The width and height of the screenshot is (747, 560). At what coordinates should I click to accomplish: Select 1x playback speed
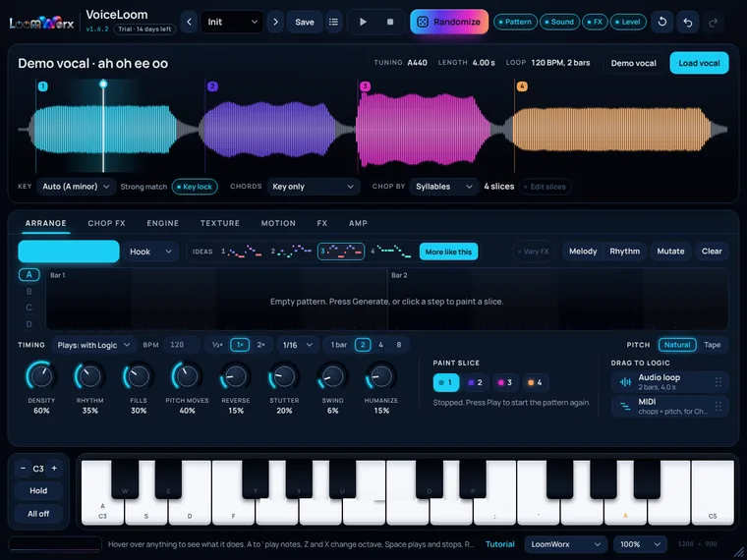tap(240, 345)
